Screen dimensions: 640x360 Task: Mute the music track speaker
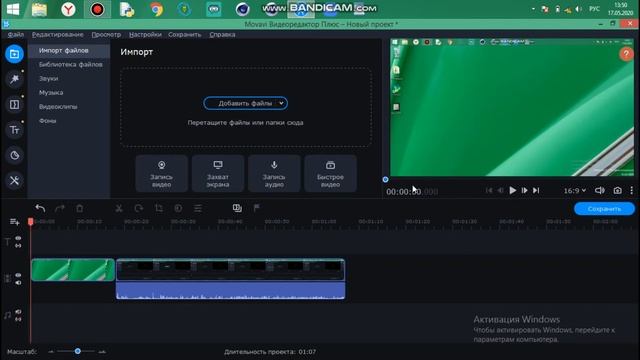click(x=18, y=312)
